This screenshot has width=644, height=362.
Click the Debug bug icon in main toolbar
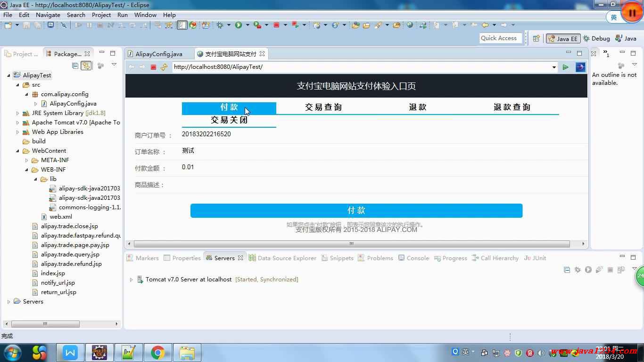pos(220,25)
